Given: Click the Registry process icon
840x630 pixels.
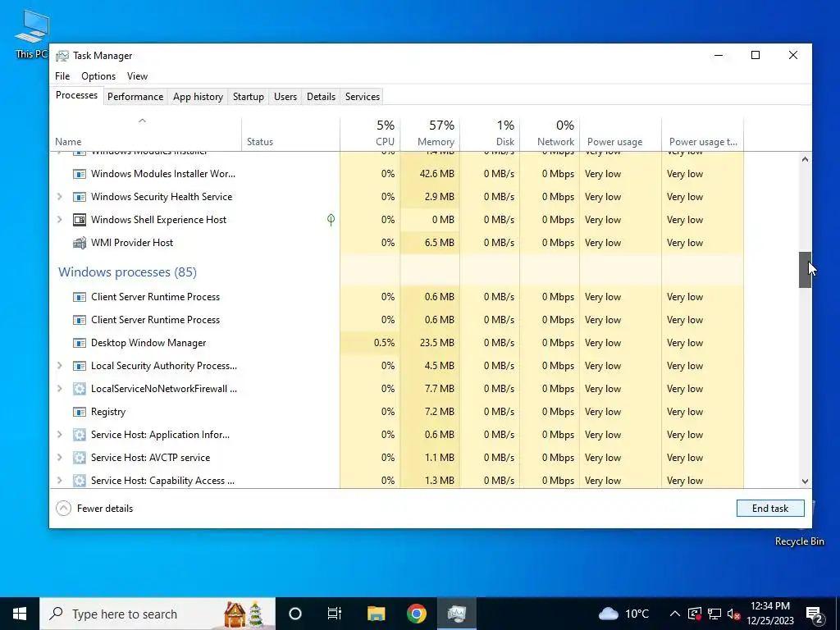Looking at the screenshot, I should coord(80,412).
